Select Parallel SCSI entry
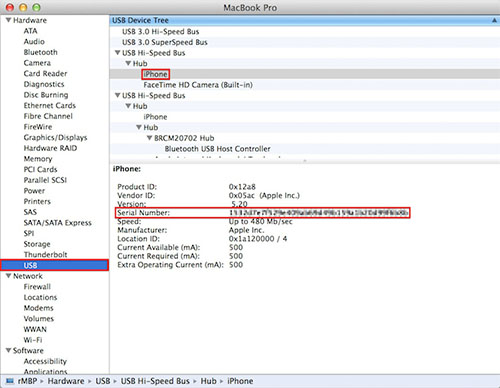 [x=45, y=180]
